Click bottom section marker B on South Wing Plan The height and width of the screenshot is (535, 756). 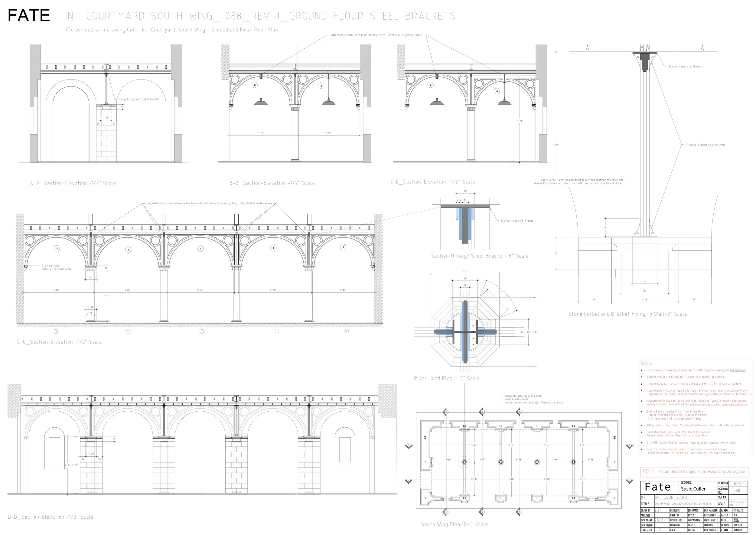coord(482,512)
